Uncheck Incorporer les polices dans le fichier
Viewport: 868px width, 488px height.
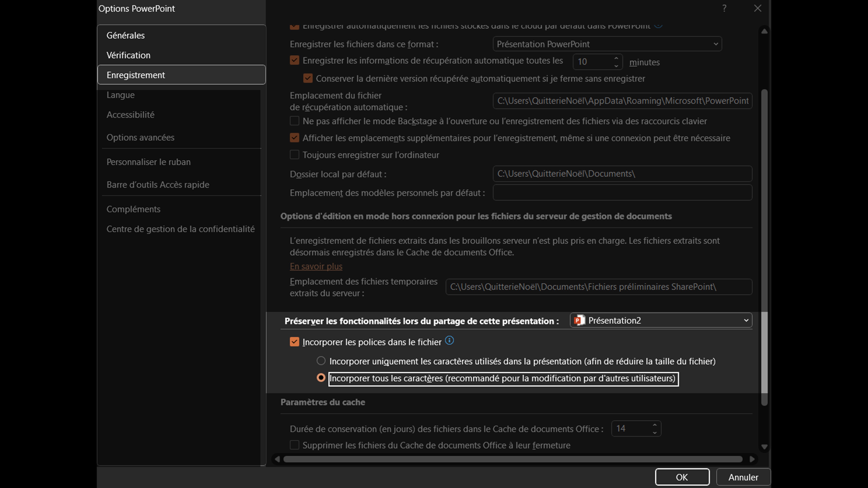(294, 342)
